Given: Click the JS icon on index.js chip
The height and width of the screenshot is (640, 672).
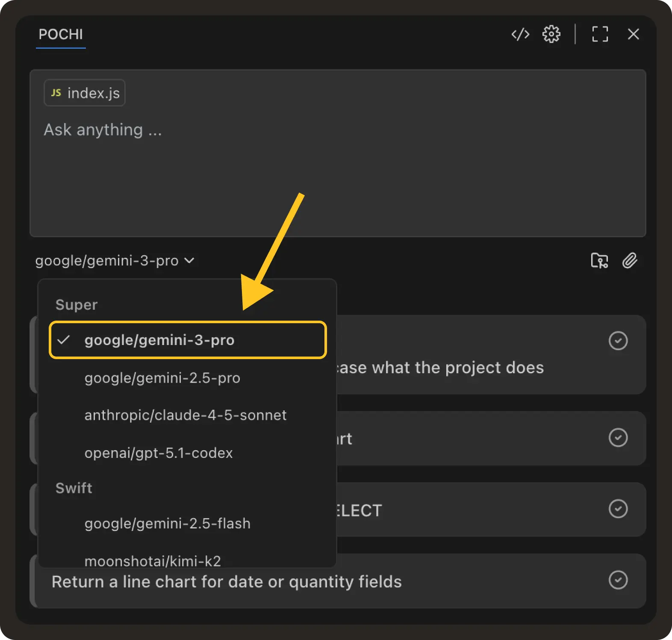Looking at the screenshot, I should pos(56,93).
